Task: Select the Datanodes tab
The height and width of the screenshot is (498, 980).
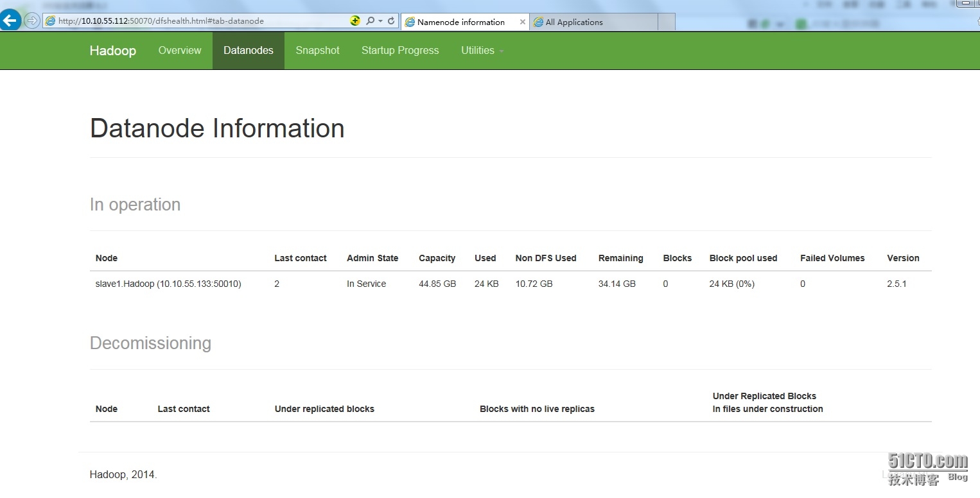Action: click(x=249, y=50)
